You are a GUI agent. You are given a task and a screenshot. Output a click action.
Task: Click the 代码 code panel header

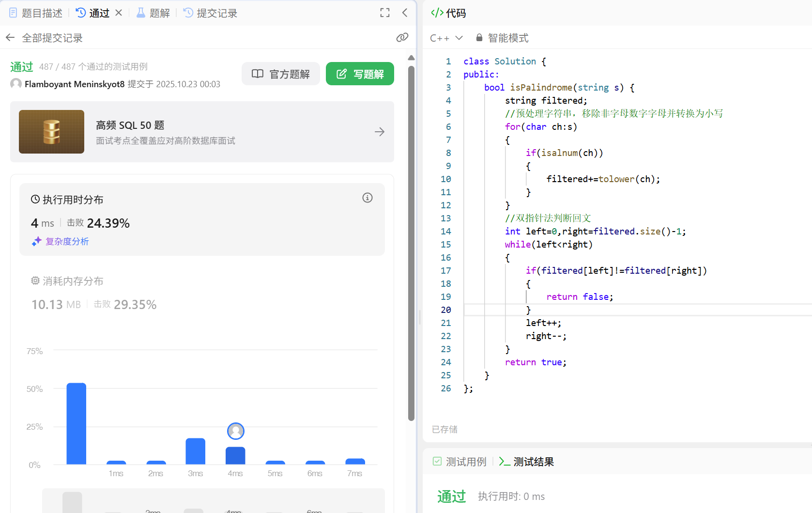coord(448,13)
